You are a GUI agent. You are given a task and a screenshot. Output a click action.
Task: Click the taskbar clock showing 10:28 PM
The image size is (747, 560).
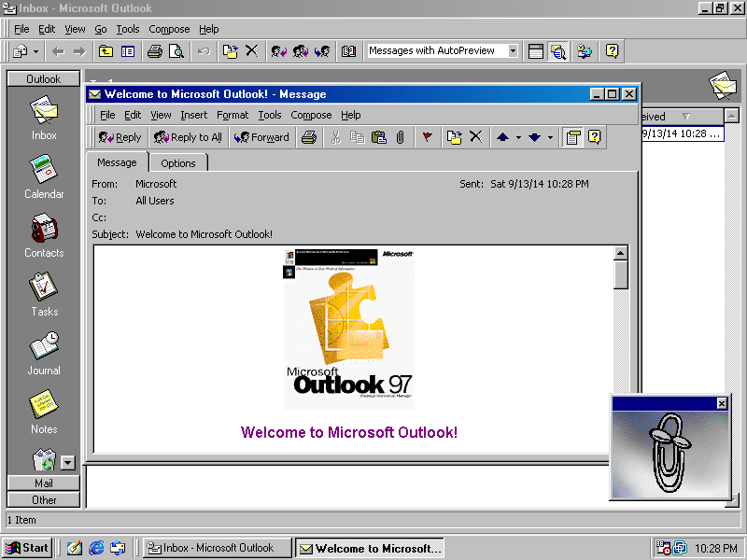[715, 549]
